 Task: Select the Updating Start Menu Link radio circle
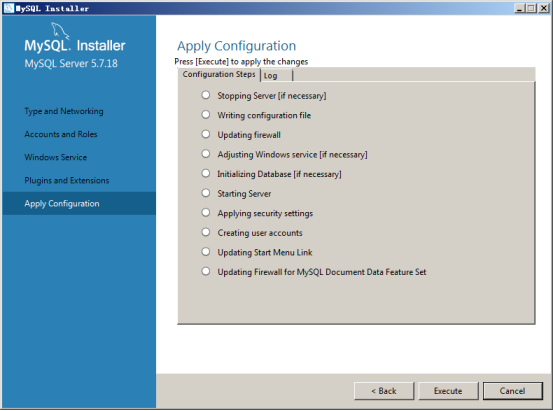206,252
